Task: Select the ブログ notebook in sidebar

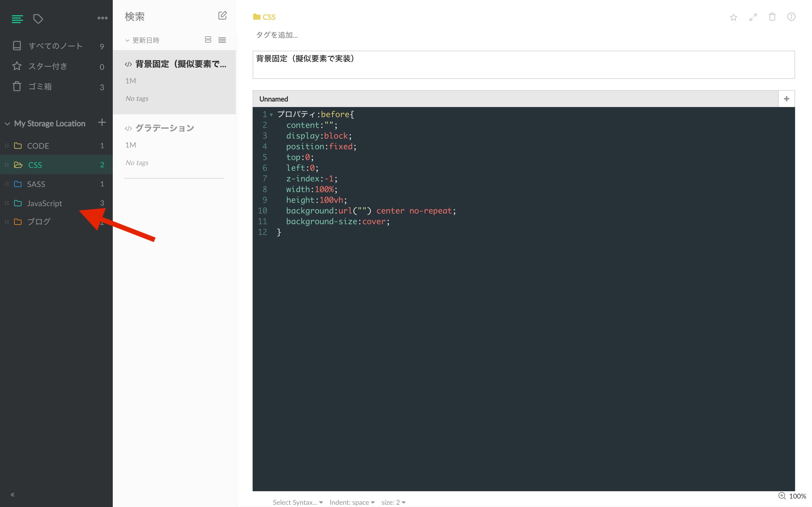Action: (39, 221)
